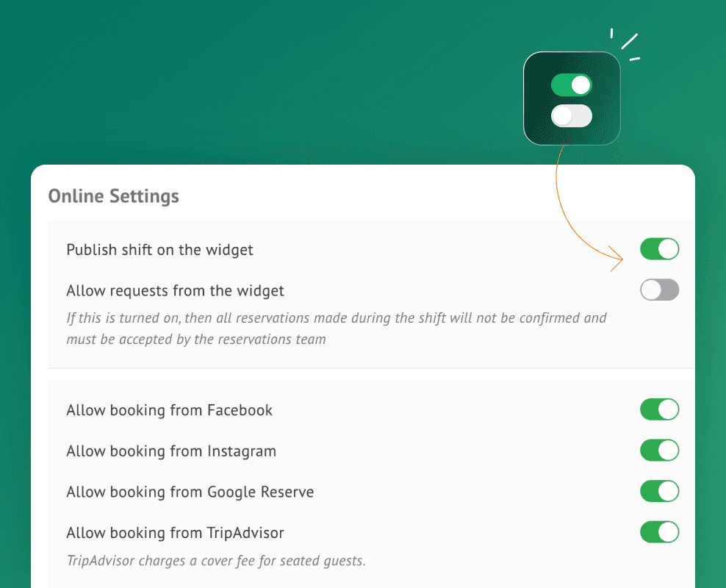Click the 'Allow booking from Google Reserve' text
Screen dimensions: 726x588
click(190, 492)
